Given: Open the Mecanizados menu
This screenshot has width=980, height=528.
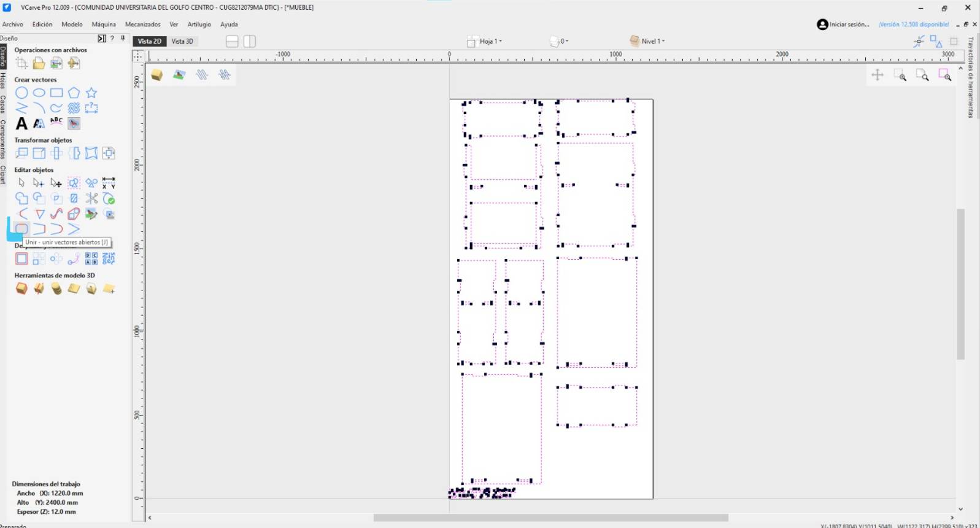Looking at the screenshot, I should [x=143, y=25].
